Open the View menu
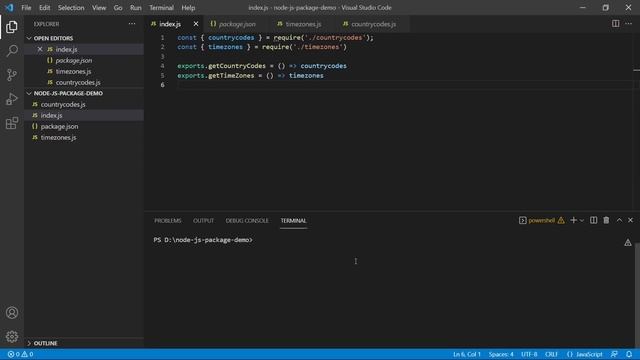This screenshot has height=360, width=640. coord(99,7)
